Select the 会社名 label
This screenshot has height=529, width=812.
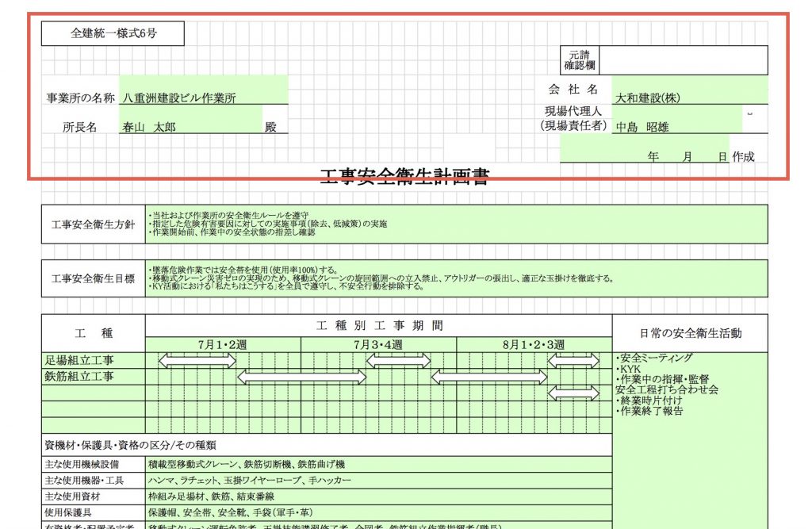tap(573, 90)
